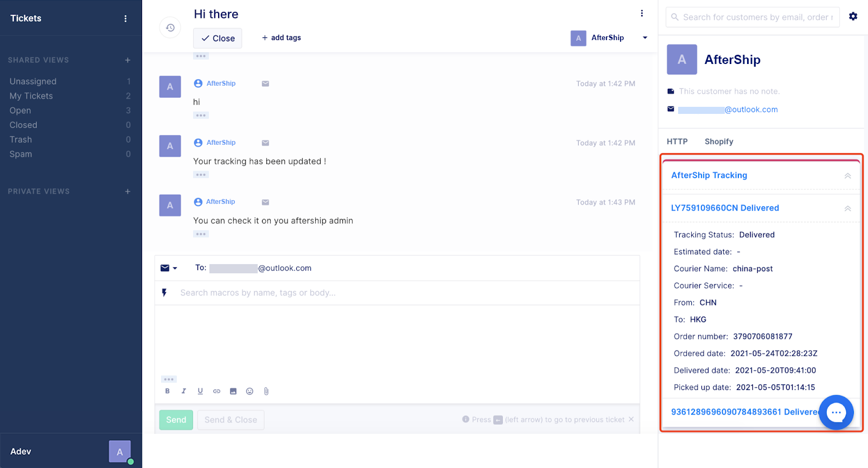The width and height of the screenshot is (868, 468).
Task: Apply italic formatting in the reply editor
Action: (184, 391)
